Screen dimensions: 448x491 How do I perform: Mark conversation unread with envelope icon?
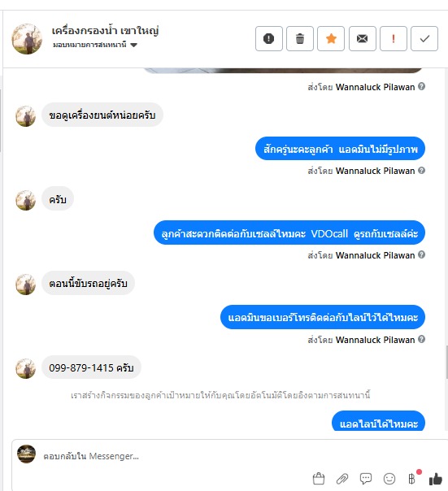point(362,38)
